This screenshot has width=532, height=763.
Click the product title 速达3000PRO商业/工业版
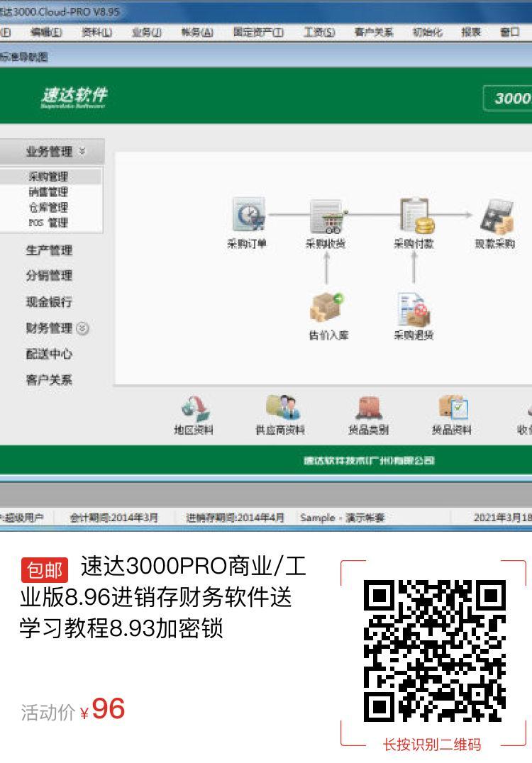click(x=164, y=597)
